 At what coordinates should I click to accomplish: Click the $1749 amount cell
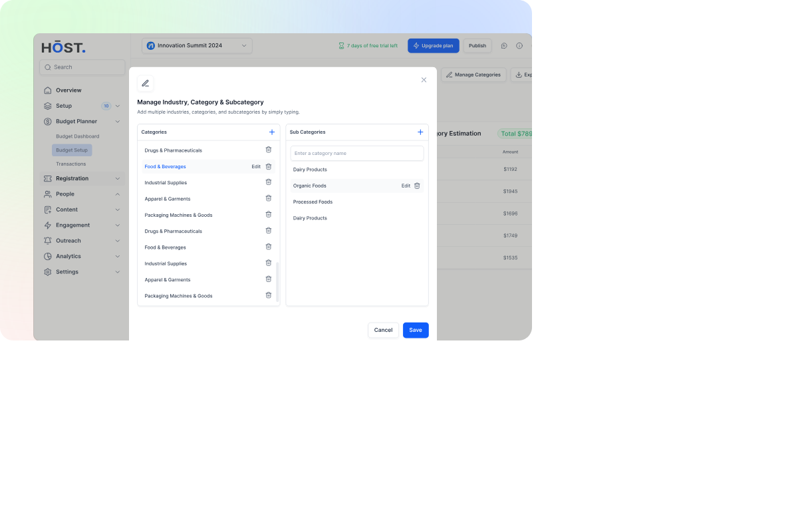coord(510,235)
